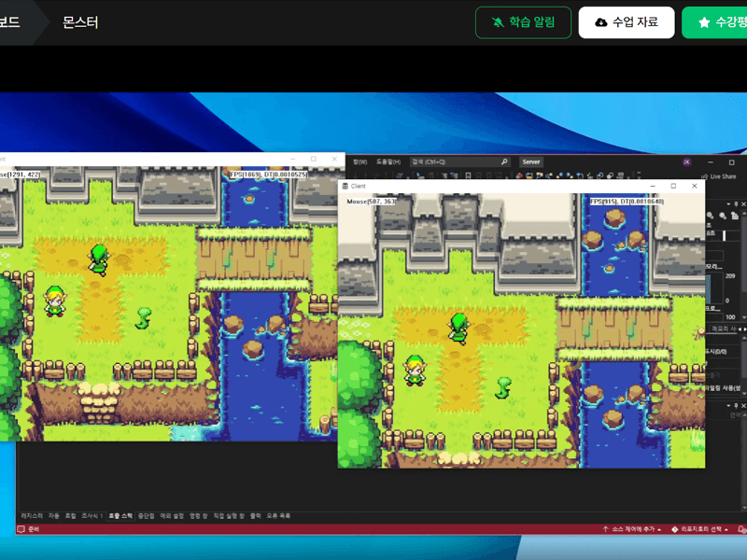Switch to the 명령 창 tab
Viewport: 747px width, 560px height.
click(x=199, y=516)
